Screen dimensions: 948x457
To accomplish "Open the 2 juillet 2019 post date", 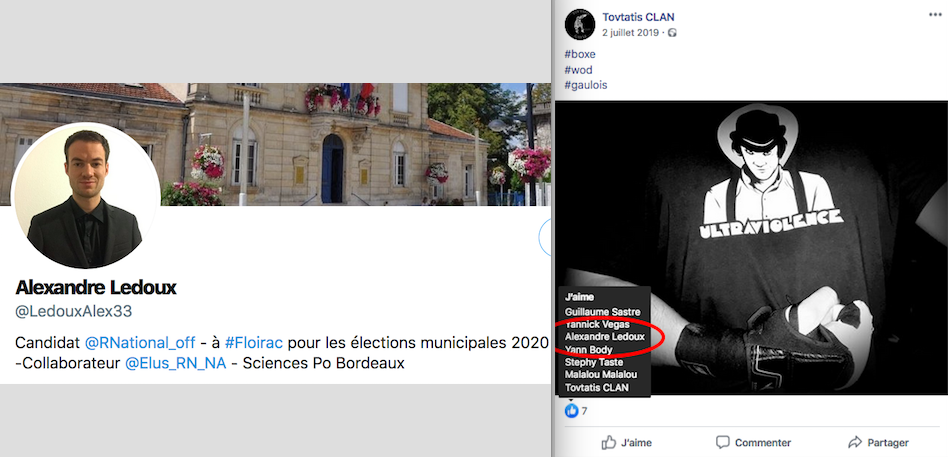I will pos(631,33).
